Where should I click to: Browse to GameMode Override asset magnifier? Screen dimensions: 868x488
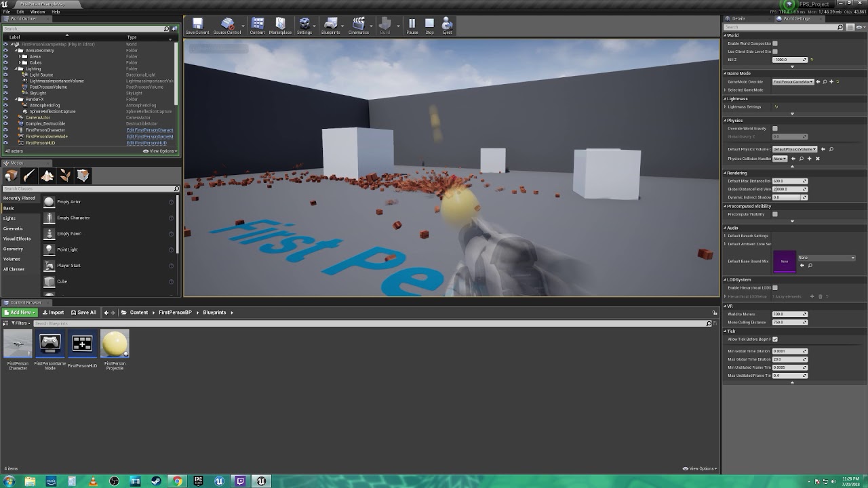tap(825, 81)
